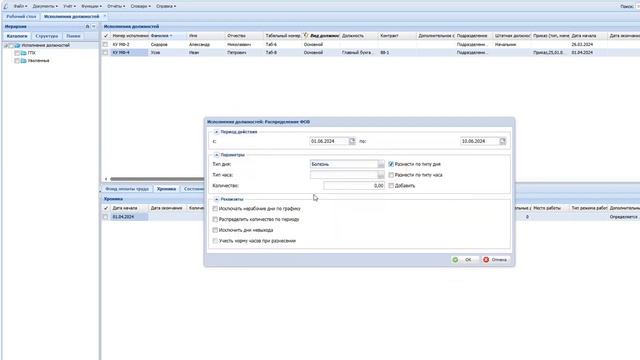The height and width of the screenshot is (360, 640).
Task: Toggle Исключить дни невыхода checkbox
Action: (215, 230)
